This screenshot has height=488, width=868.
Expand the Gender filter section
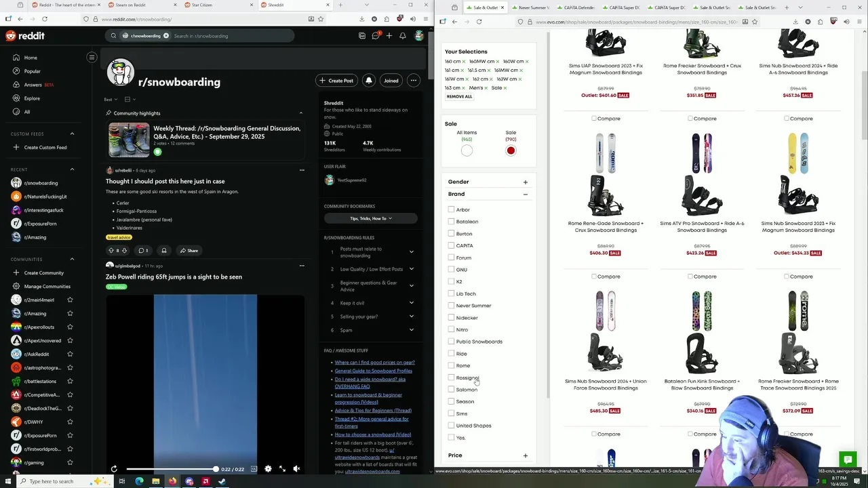coord(525,182)
